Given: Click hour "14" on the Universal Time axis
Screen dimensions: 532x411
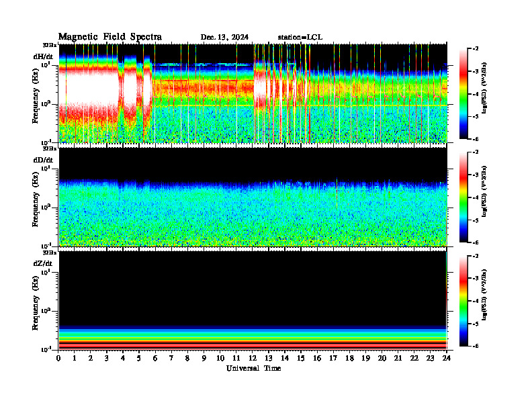Looking at the screenshot, I should tap(285, 359).
